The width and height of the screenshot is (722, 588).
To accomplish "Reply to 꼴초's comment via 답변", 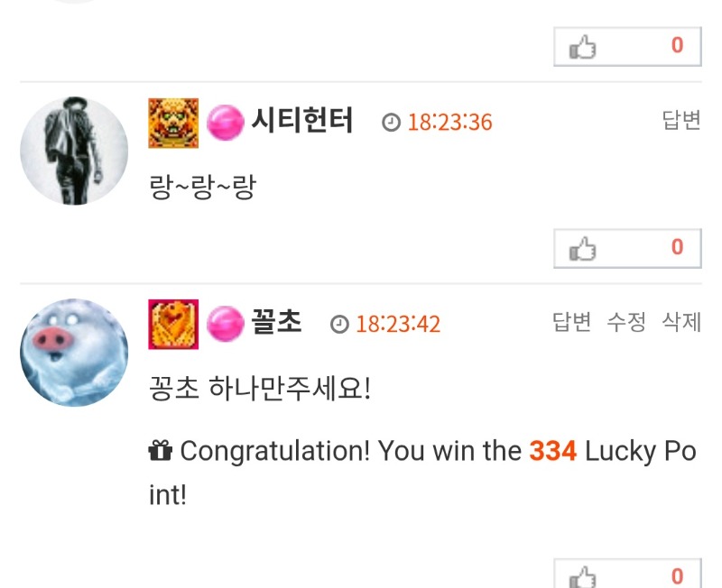I will tap(571, 322).
